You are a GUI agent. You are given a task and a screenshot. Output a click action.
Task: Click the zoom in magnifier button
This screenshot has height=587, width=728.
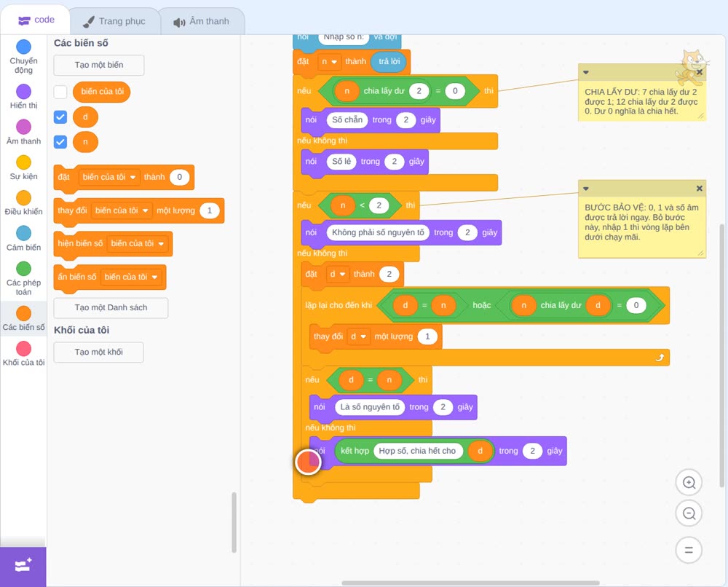click(x=689, y=483)
